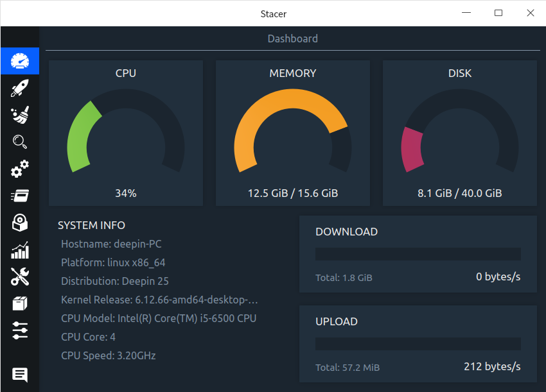Go to Services gears icon
Viewport: 546px width, 392px height.
[x=20, y=169]
